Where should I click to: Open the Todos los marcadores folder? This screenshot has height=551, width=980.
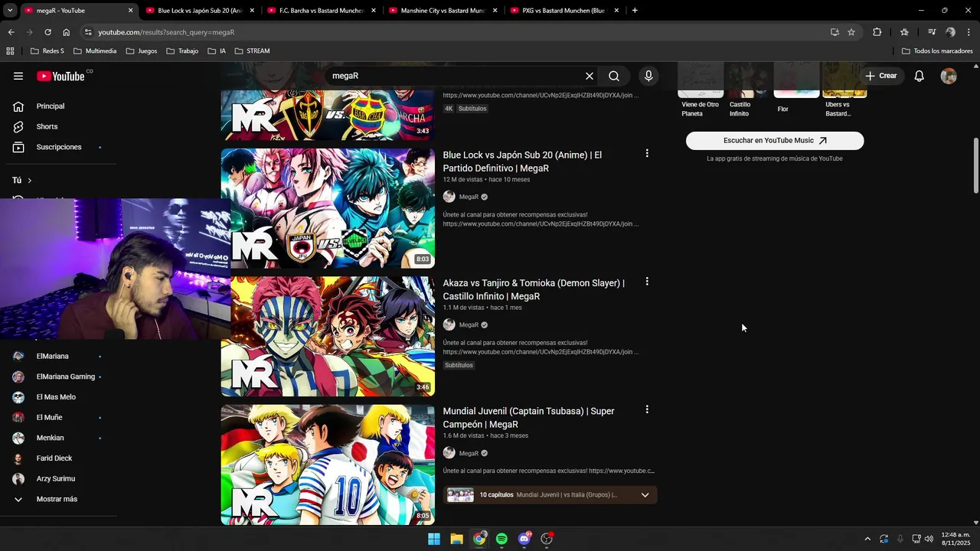[937, 51]
